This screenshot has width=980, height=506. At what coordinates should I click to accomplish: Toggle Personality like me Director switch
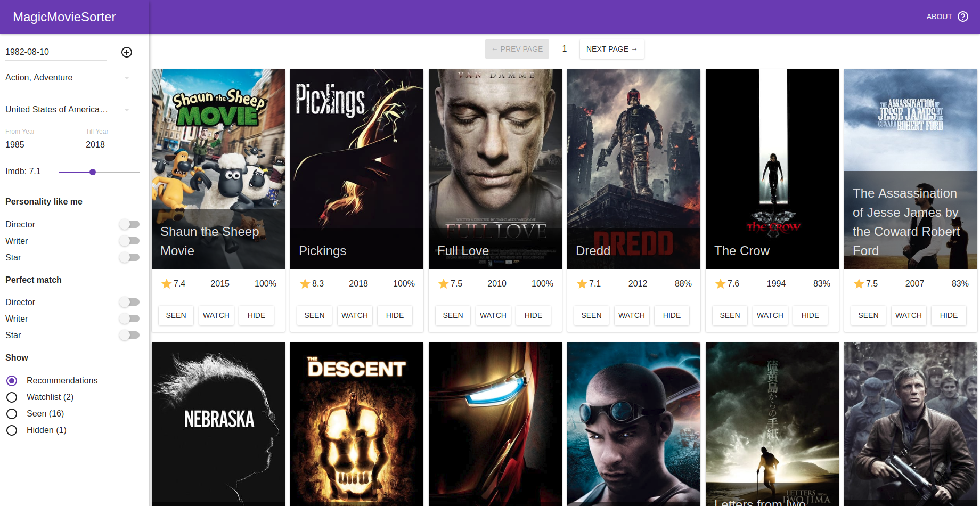point(129,224)
